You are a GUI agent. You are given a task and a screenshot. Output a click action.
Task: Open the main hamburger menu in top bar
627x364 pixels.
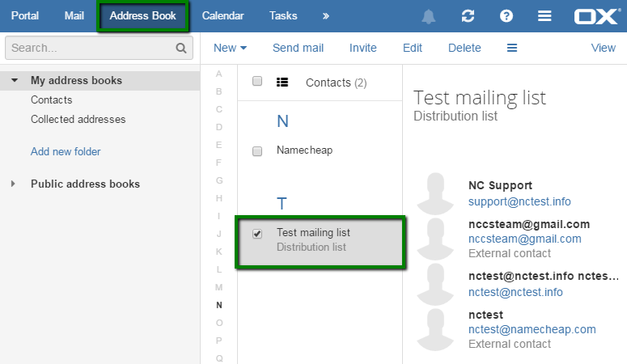click(x=544, y=16)
